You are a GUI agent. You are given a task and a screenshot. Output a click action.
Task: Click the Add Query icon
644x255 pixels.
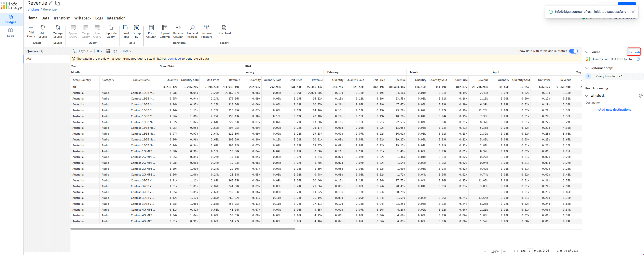coord(31,27)
